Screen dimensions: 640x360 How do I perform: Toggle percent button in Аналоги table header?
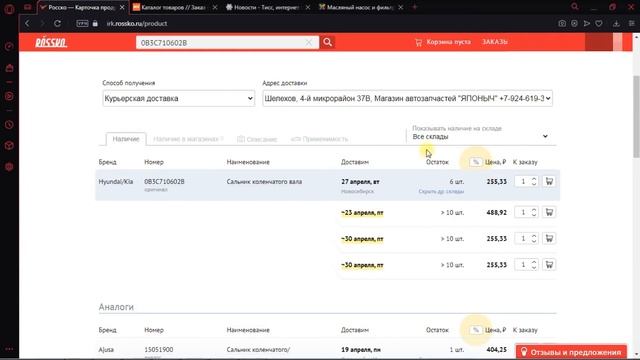coord(476,330)
